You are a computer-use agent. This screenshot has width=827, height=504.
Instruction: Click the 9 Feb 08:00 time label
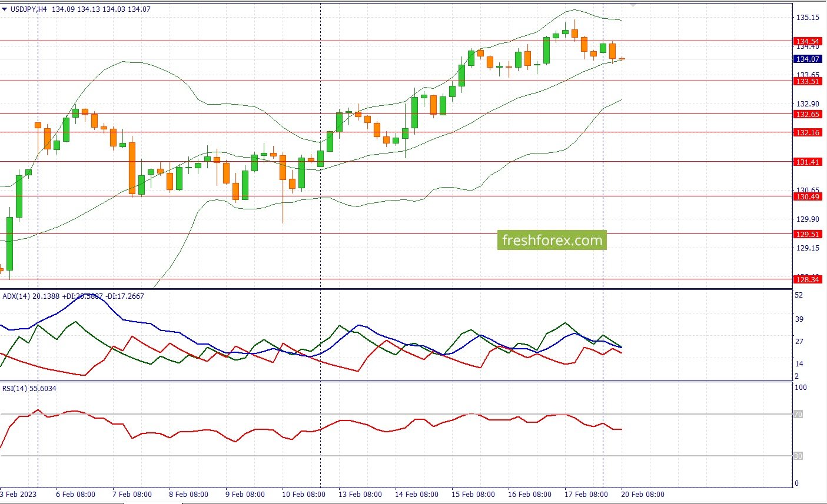click(x=245, y=495)
